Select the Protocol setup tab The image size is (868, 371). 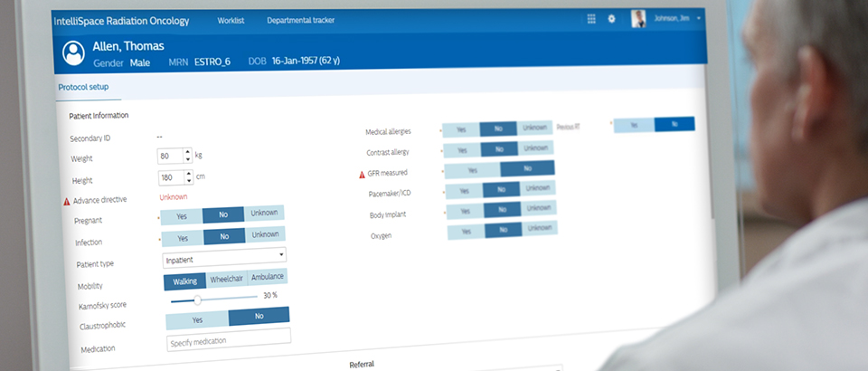pyautogui.click(x=83, y=88)
